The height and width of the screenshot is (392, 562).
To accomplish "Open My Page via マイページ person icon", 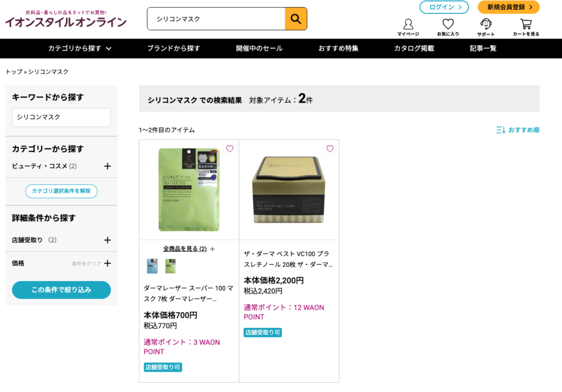I will pyautogui.click(x=408, y=27).
